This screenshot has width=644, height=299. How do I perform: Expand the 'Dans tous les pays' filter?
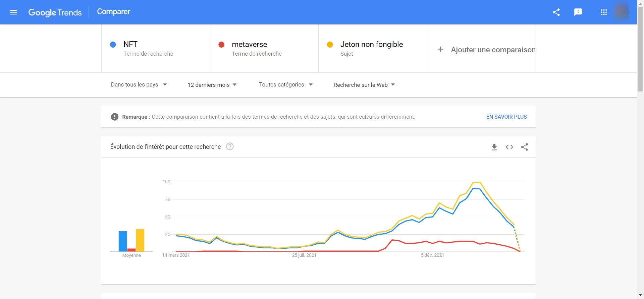[138, 84]
